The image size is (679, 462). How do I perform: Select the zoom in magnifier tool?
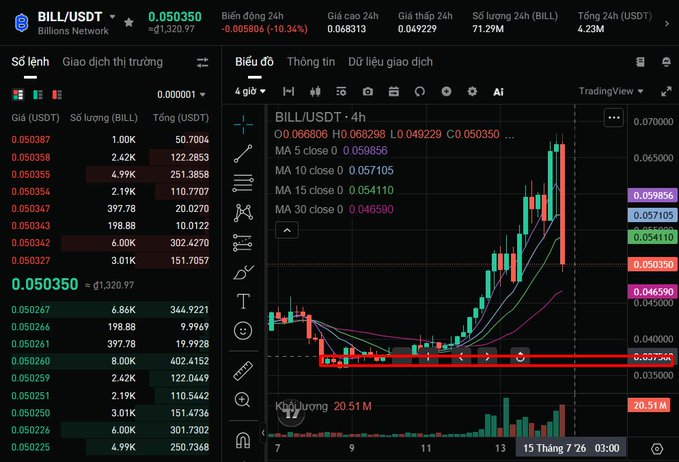242,400
